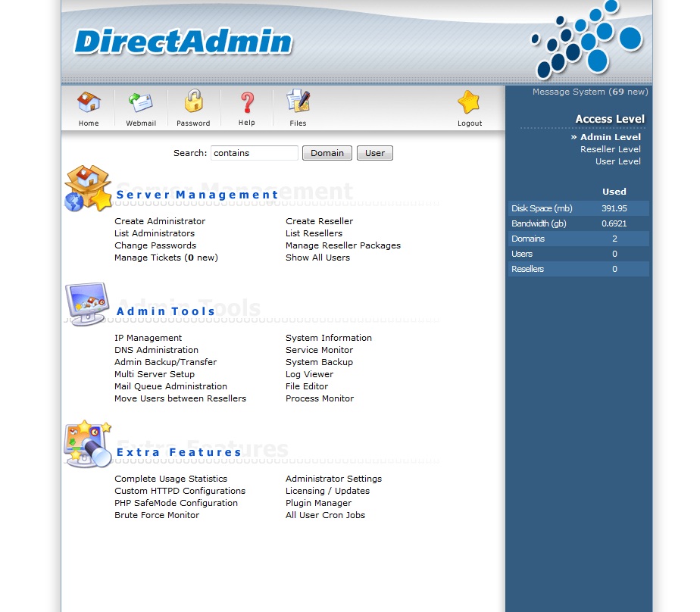This screenshot has height=612, width=700.
Task: Open Service Monitor link
Action: tap(319, 350)
